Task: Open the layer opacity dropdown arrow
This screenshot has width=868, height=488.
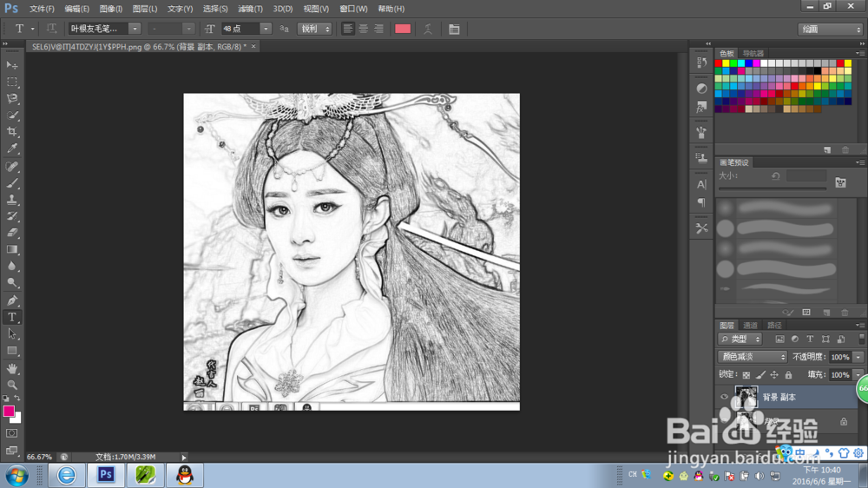Action: (x=858, y=357)
